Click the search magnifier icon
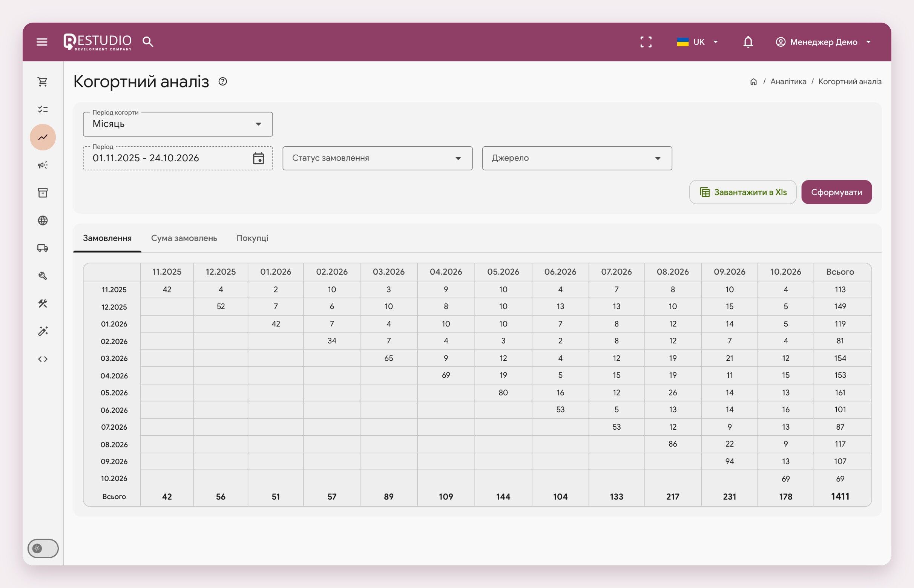 click(148, 41)
